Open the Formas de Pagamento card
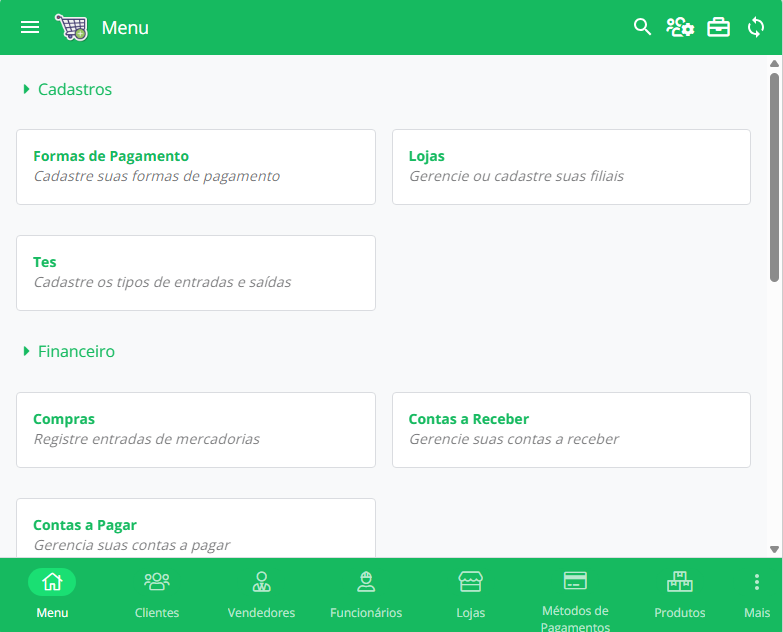This screenshot has width=783, height=632. [196, 167]
